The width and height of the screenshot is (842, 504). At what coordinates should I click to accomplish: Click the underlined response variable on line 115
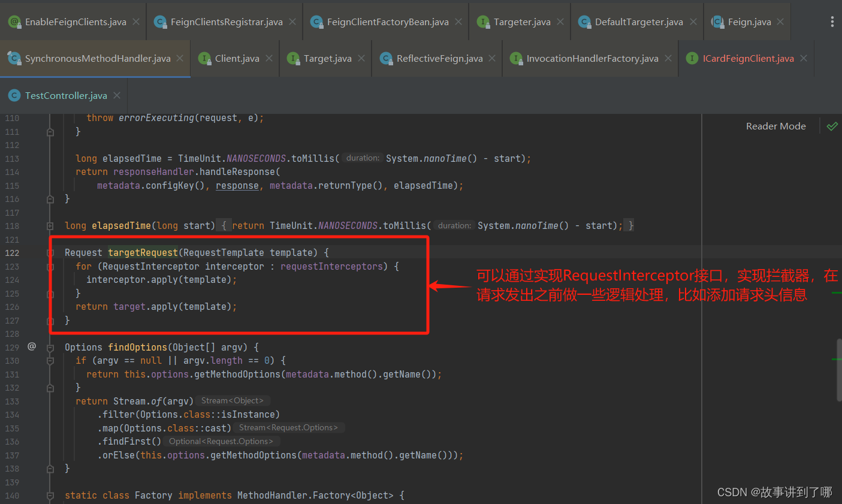pos(237,186)
